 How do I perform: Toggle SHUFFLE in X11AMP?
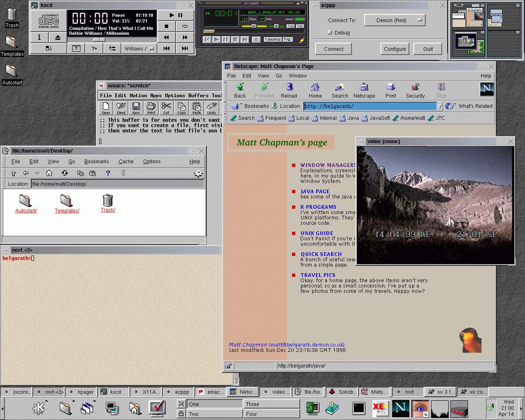[273, 40]
